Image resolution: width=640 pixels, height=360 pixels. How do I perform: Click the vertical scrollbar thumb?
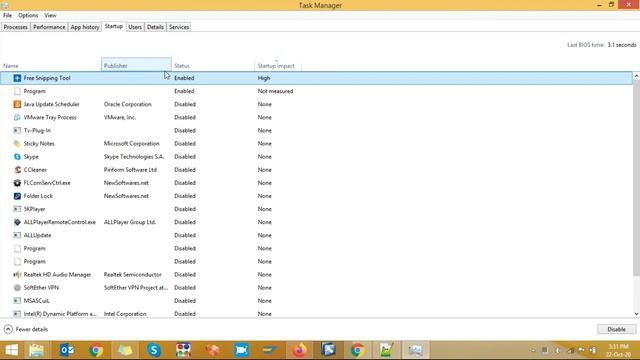(x=636, y=178)
